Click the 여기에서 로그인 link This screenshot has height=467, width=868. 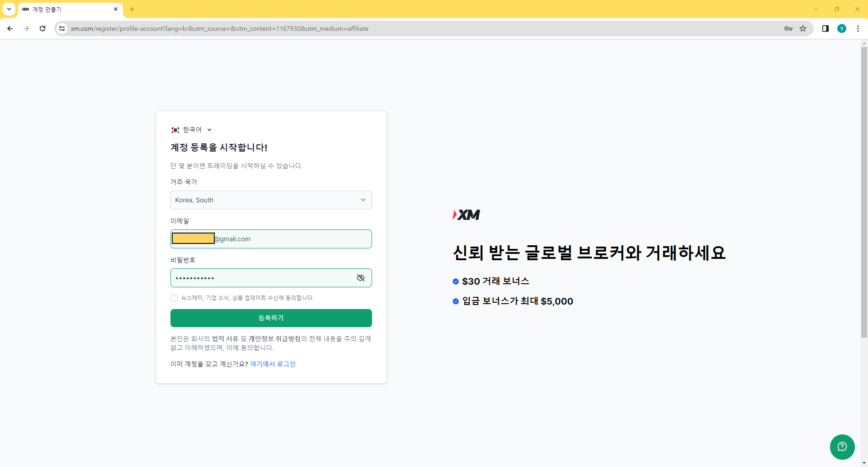[272, 364]
